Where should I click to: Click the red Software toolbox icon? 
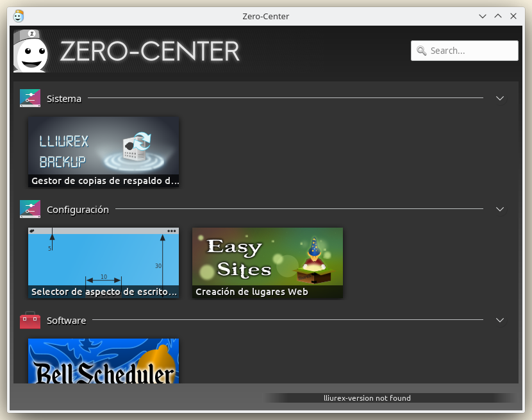[x=30, y=320]
